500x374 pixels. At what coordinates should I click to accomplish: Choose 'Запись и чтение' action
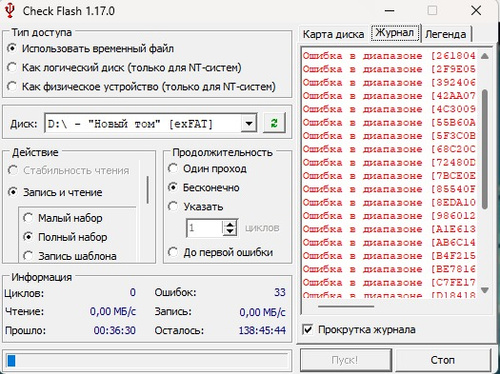click(x=55, y=192)
